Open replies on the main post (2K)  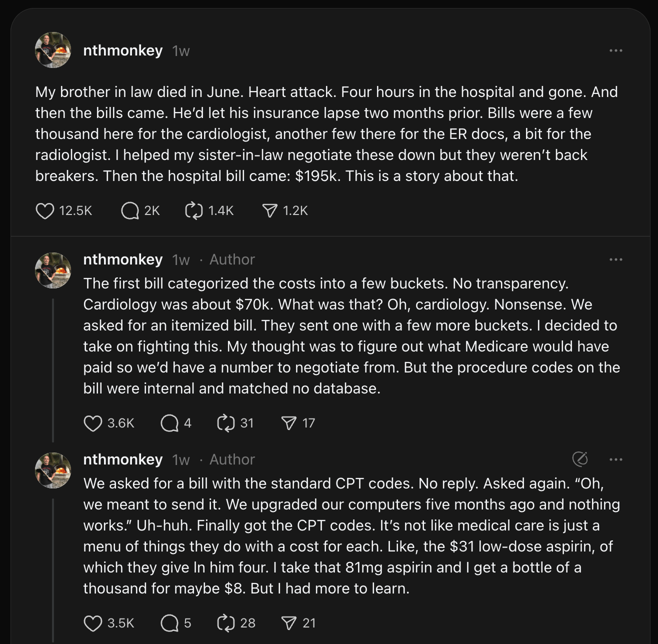pos(130,211)
